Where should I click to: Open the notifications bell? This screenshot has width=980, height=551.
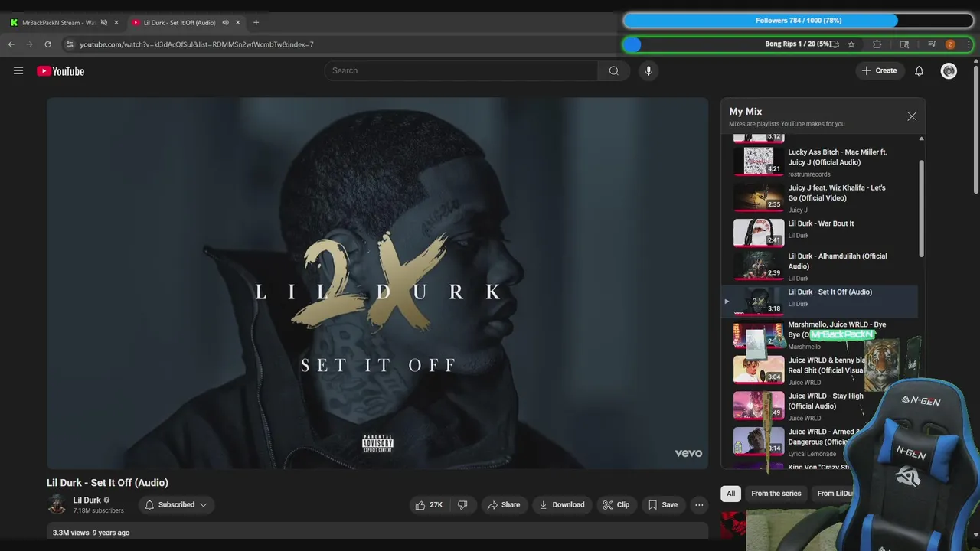pos(919,70)
